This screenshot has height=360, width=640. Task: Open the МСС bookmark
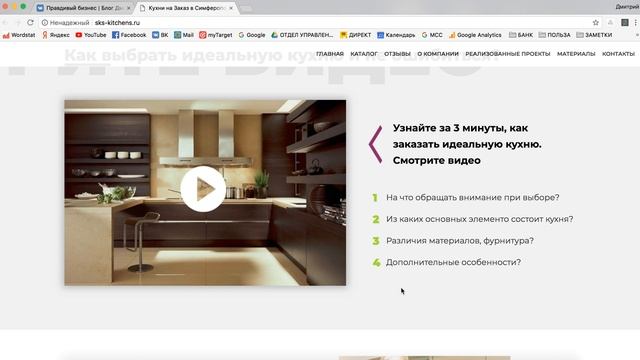(x=432, y=35)
